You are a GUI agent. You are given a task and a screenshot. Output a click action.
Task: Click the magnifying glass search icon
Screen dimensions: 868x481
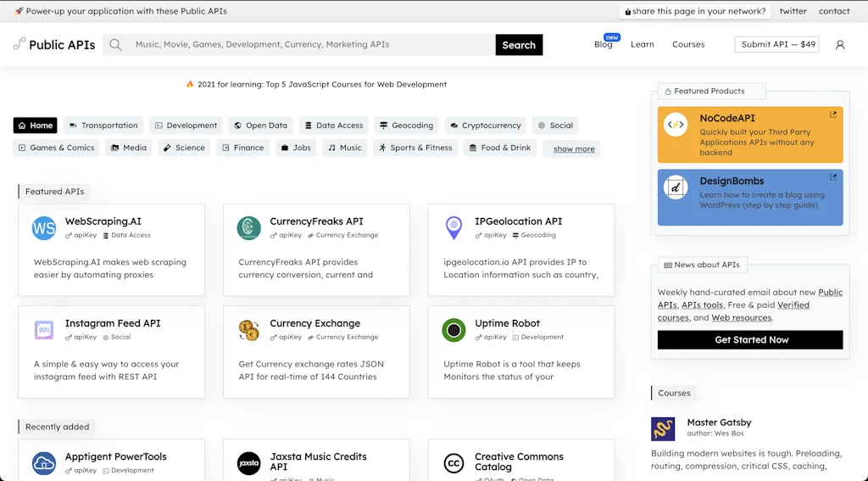click(x=115, y=45)
